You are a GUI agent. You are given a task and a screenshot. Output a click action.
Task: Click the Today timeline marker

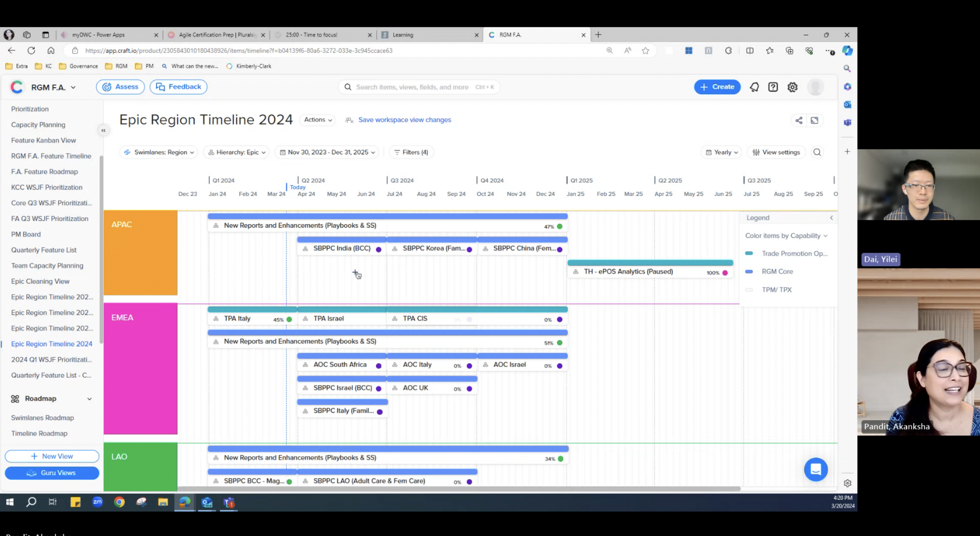coord(298,187)
